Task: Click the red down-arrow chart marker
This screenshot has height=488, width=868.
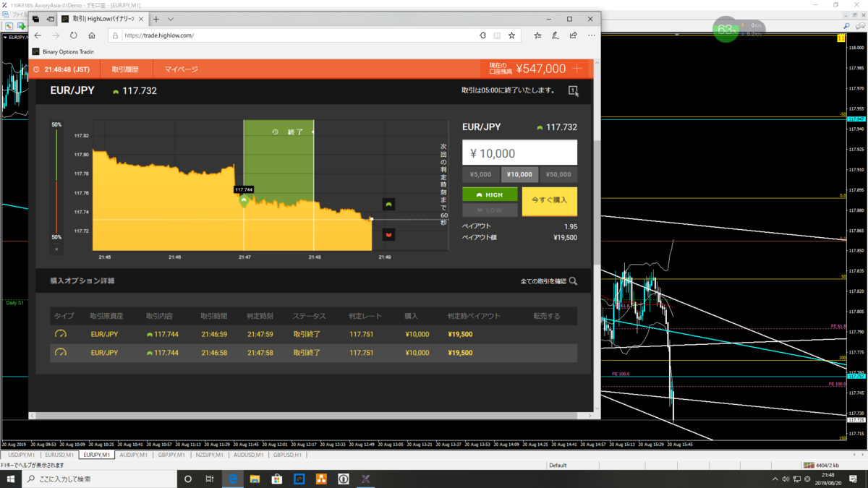Action: coord(388,235)
